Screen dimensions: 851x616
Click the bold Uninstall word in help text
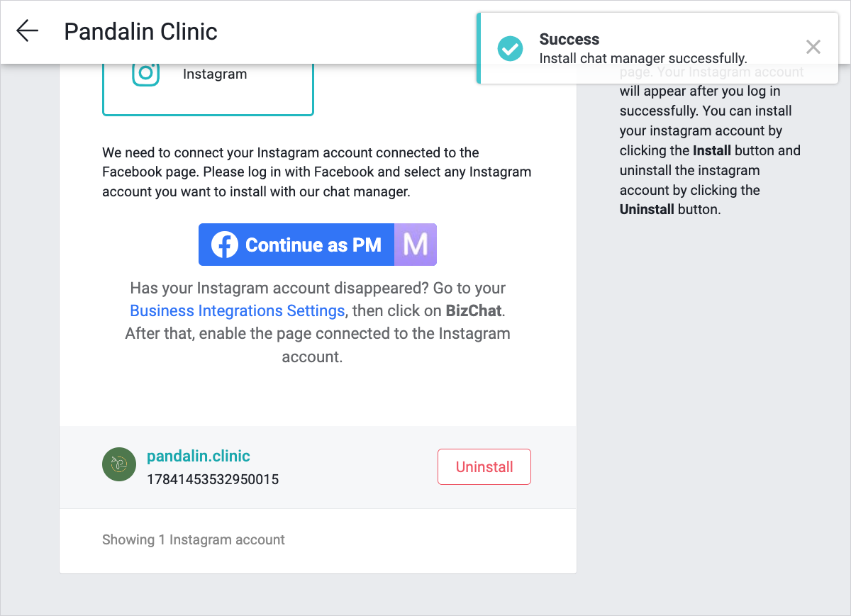[x=647, y=210]
